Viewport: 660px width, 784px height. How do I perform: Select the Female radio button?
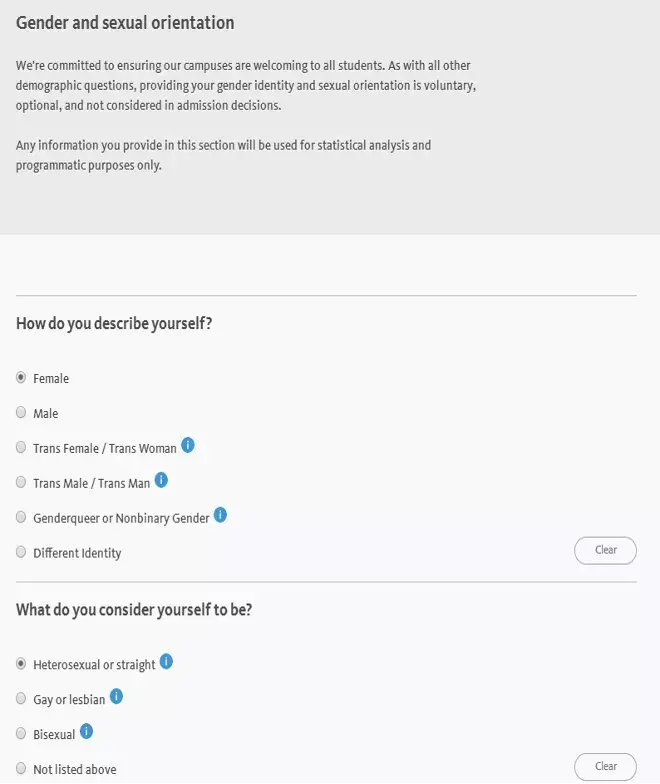[x=21, y=378]
